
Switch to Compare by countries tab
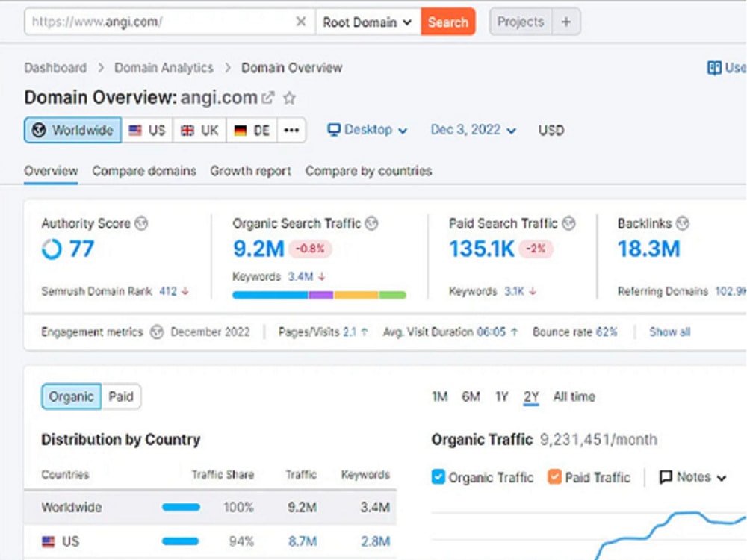click(368, 171)
